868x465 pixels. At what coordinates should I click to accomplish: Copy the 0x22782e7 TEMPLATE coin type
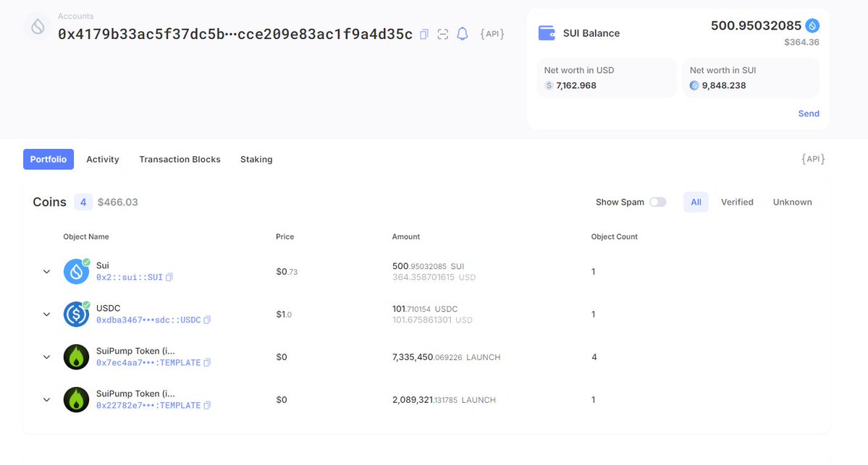point(207,405)
